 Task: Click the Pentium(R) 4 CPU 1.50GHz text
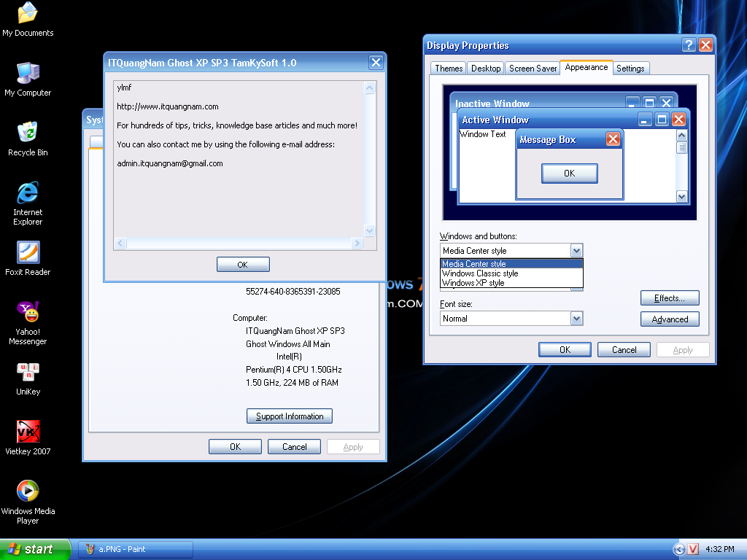click(294, 370)
